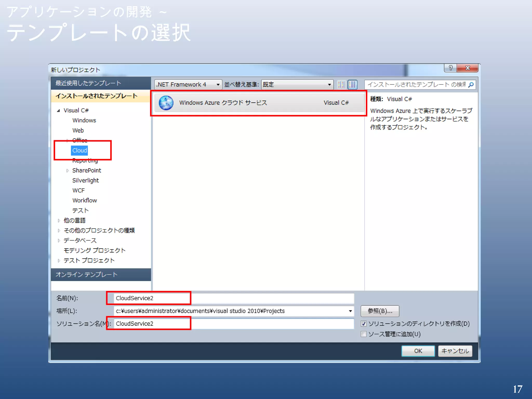This screenshot has height=399, width=532.
Task: Click the project name input field
Action: coord(234,298)
